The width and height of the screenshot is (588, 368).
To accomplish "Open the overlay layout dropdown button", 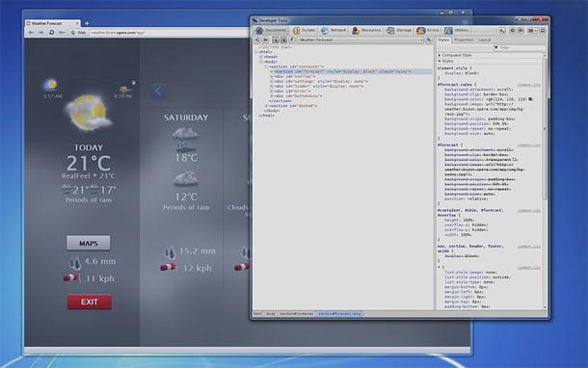I will [532, 31].
